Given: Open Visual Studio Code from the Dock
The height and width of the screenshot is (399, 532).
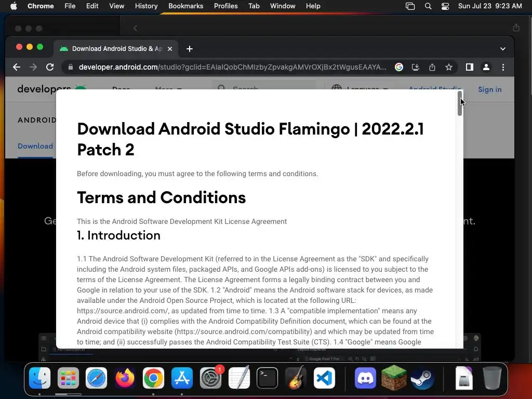Looking at the screenshot, I should tap(324, 378).
